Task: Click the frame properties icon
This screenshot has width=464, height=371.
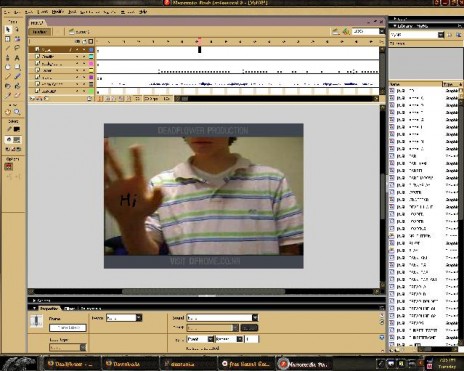Action: pyautogui.click(x=36, y=321)
